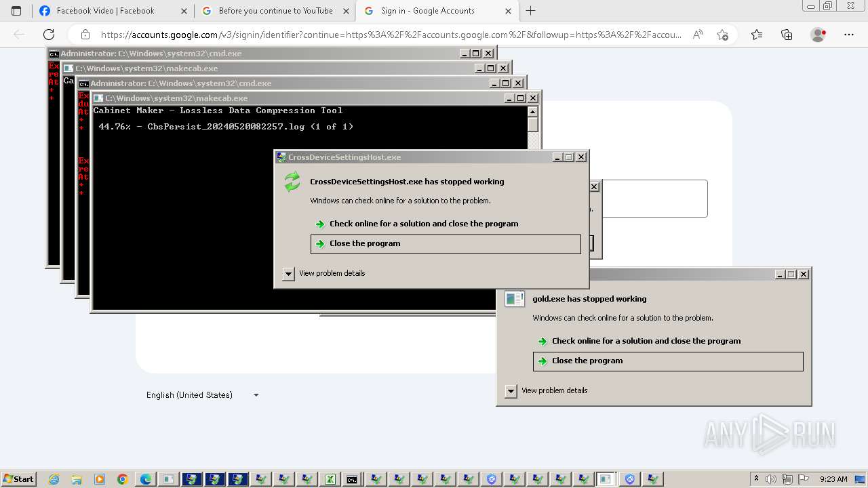
Task: Open Windows Media Player from taskbar
Action: 100,479
